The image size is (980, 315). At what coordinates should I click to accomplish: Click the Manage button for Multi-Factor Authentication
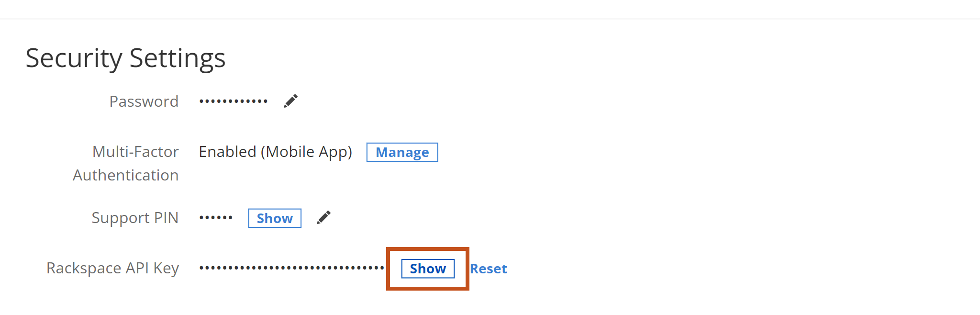point(401,152)
